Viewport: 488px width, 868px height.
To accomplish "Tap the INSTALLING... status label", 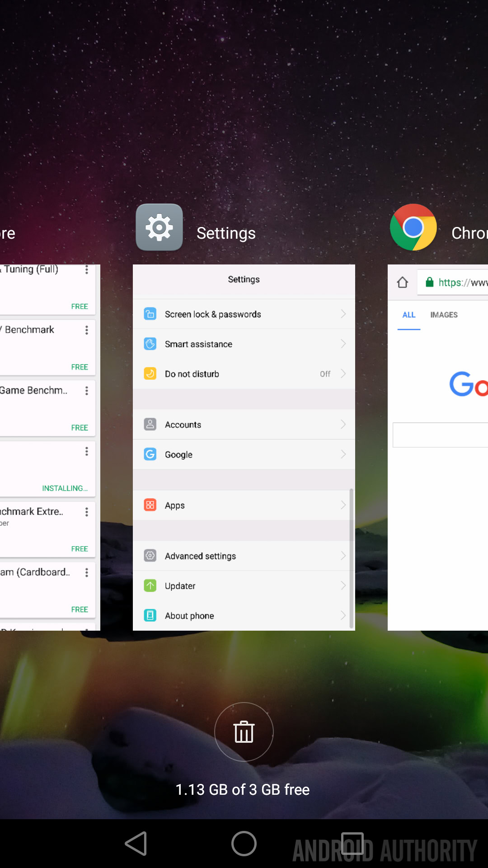I will pos(65,488).
